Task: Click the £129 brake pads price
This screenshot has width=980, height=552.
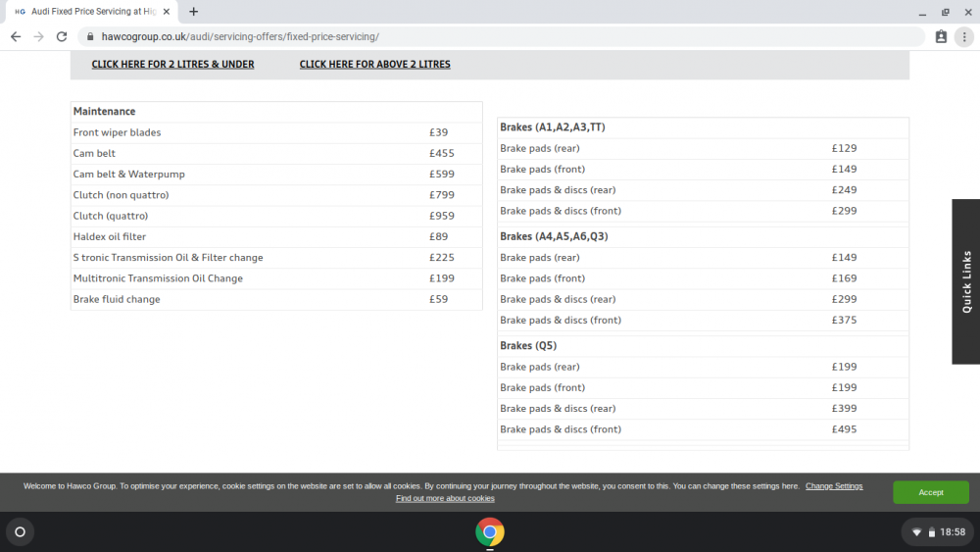Action: [x=845, y=148]
